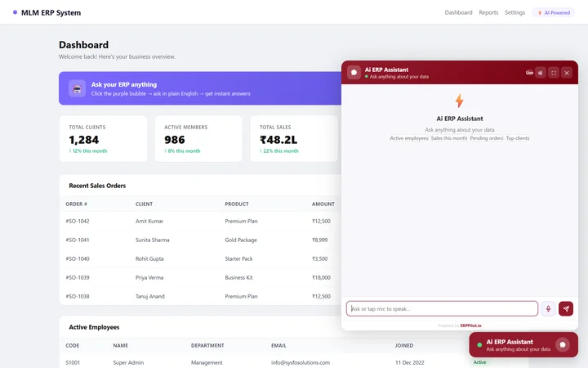Close the Ai ERP Assistant chat panel
Image resolution: width=588 pixels, height=368 pixels.
pyautogui.click(x=567, y=73)
